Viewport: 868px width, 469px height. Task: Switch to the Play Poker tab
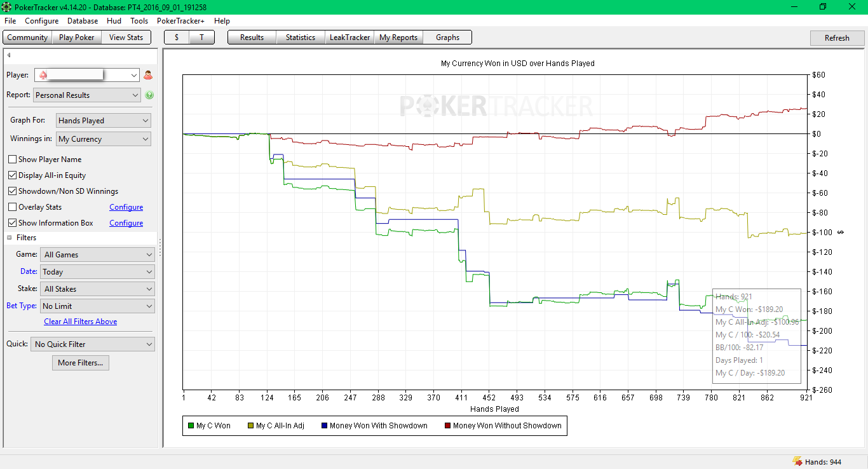pos(76,37)
